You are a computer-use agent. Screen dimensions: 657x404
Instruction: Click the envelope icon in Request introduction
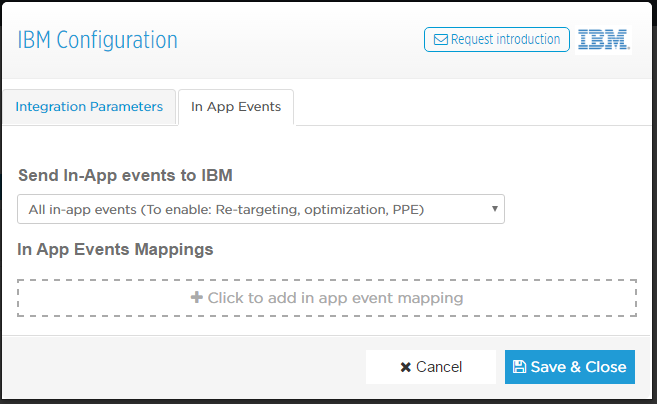click(x=440, y=39)
